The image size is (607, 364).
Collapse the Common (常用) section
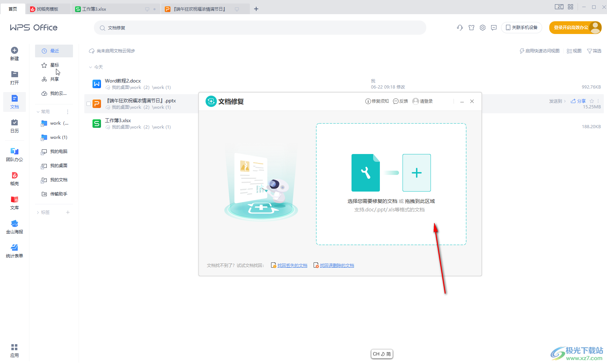pyautogui.click(x=38, y=112)
